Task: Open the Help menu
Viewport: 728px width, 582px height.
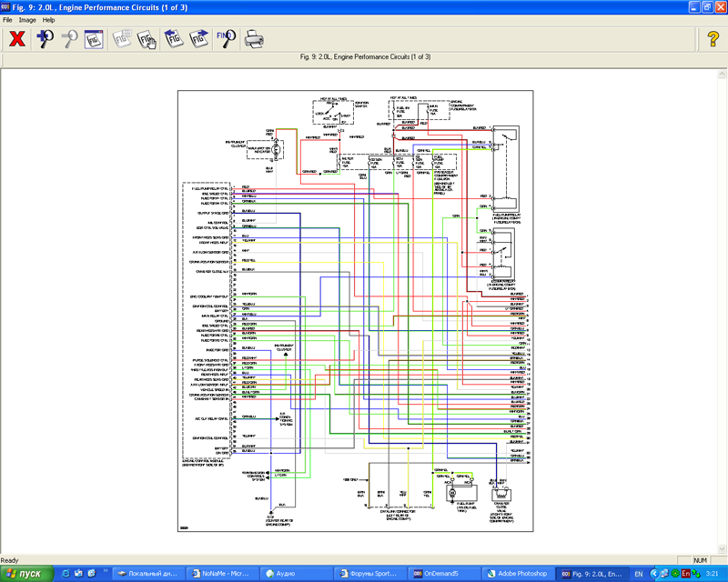Action: [x=49, y=19]
